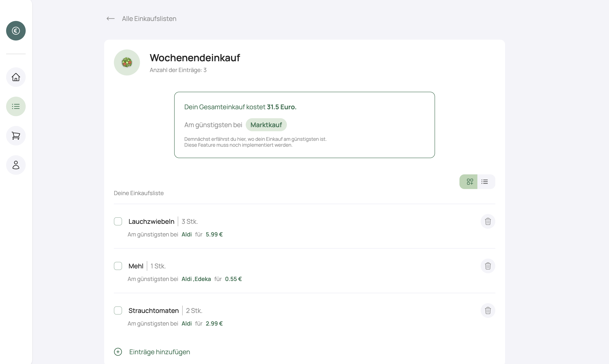
Task: Click the salad bowl list thumbnail
Action: click(x=127, y=62)
